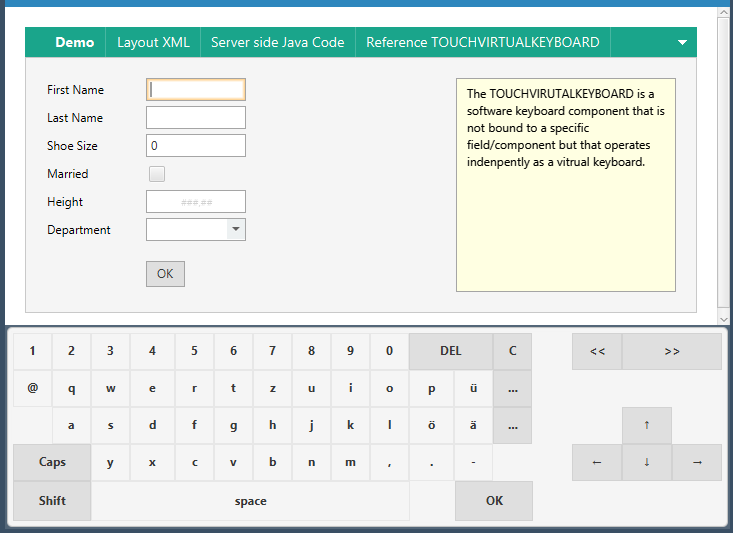Switch to the Layout XML tab

click(x=153, y=43)
